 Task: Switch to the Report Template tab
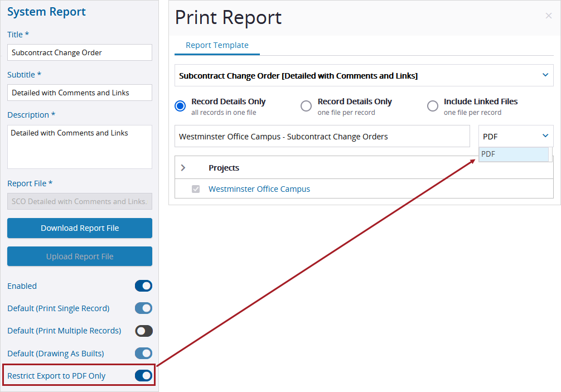[217, 45]
